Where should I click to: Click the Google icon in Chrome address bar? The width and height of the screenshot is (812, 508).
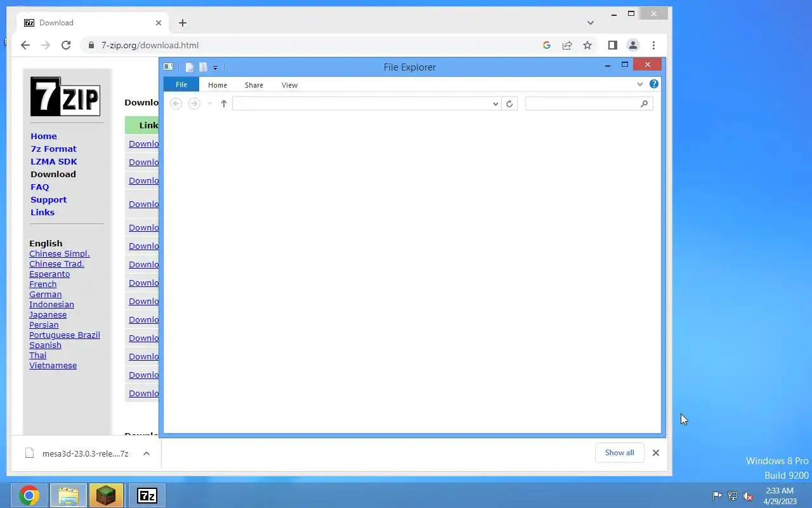547,45
